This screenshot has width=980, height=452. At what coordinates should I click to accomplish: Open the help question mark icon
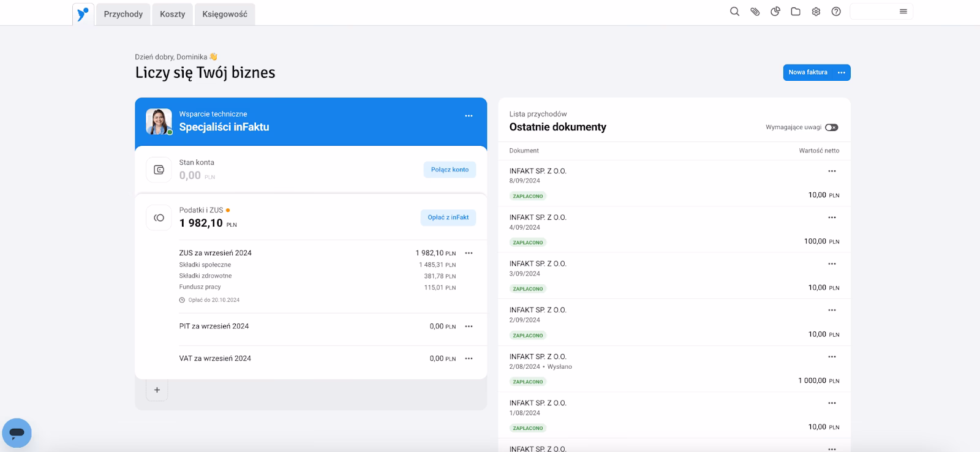[x=836, y=12]
